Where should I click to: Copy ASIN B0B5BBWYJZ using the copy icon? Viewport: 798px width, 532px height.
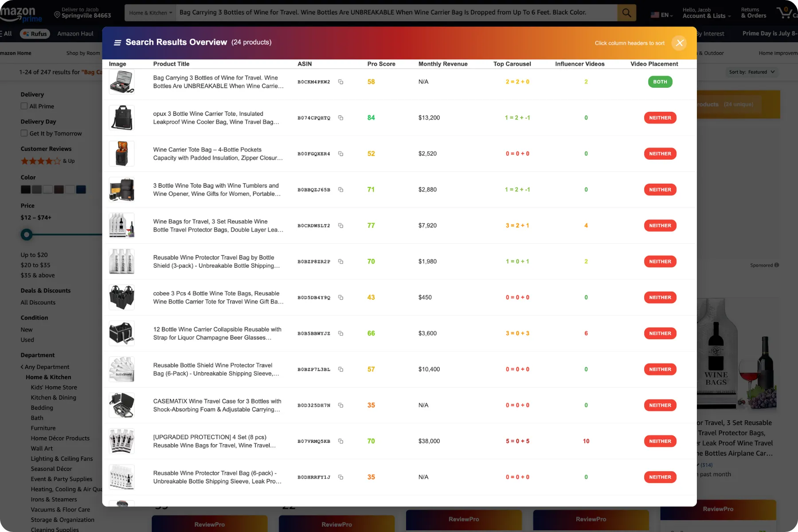340,333
